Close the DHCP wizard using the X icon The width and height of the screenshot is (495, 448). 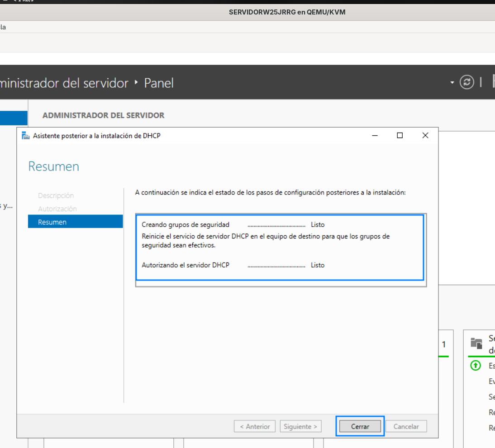(x=425, y=135)
